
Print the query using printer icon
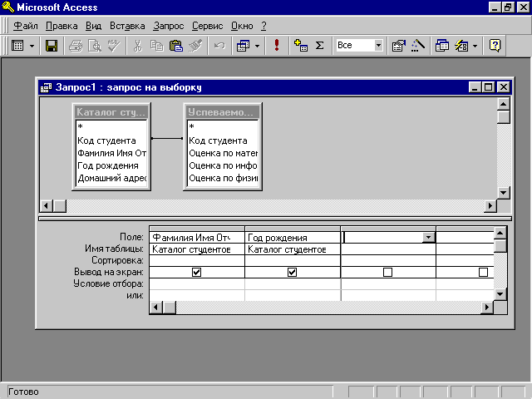click(x=76, y=46)
